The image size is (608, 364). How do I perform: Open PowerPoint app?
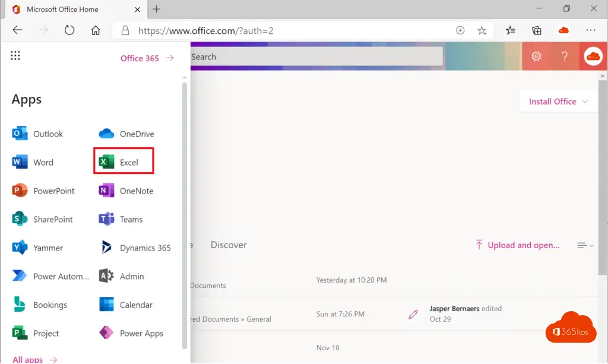click(x=43, y=191)
